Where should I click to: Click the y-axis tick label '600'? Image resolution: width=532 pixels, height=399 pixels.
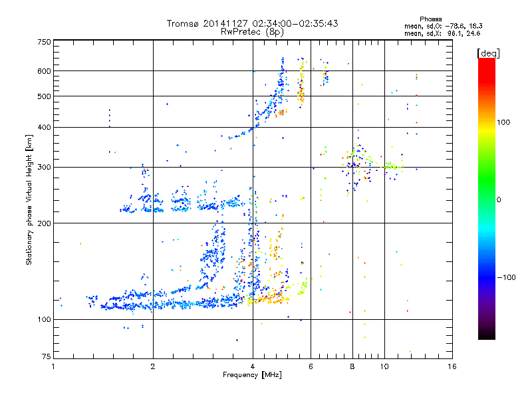pyautogui.click(x=45, y=71)
